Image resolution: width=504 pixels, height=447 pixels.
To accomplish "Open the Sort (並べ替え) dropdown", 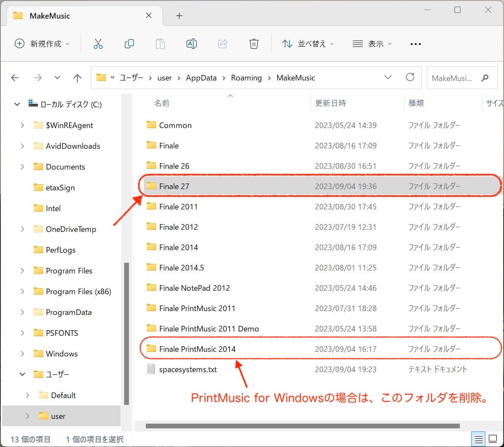I will pos(308,44).
